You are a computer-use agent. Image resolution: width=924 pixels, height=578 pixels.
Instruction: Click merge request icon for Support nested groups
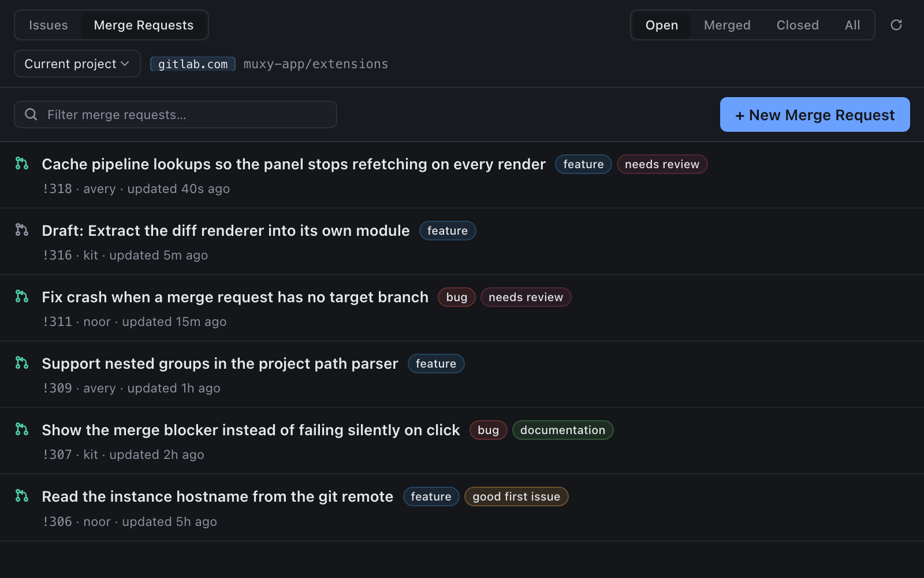(22, 363)
